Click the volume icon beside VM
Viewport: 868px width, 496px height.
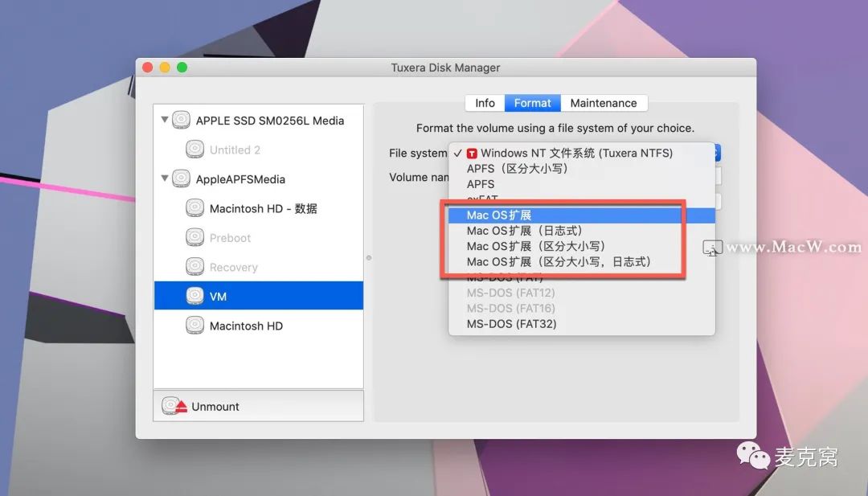(x=194, y=296)
